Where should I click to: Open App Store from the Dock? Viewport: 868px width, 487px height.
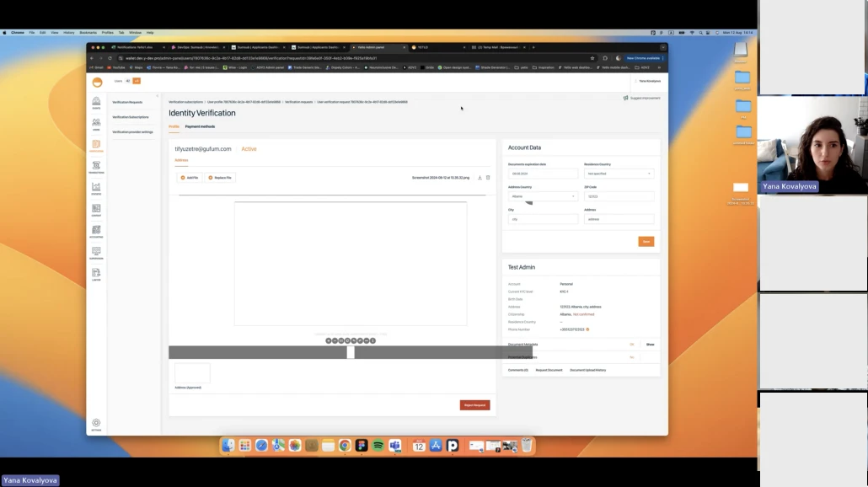436,446
